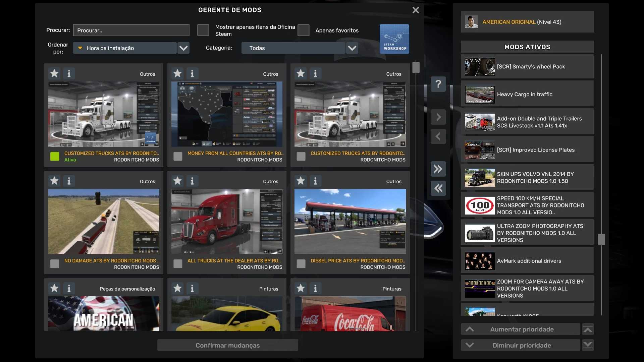Toggle the Diesel Price ATS mod checkbox
Image resolution: width=644 pixels, height=362 pixels.
(301, 264)
